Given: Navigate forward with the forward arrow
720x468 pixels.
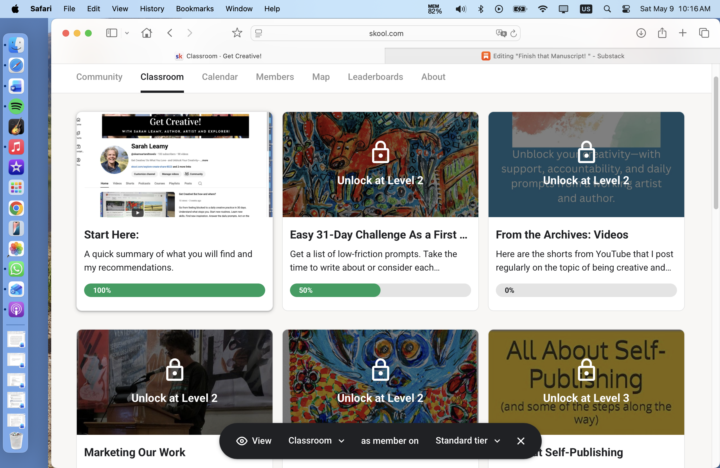Looking at the screenshot, I should pyautogui.click(x=190, y=33).
